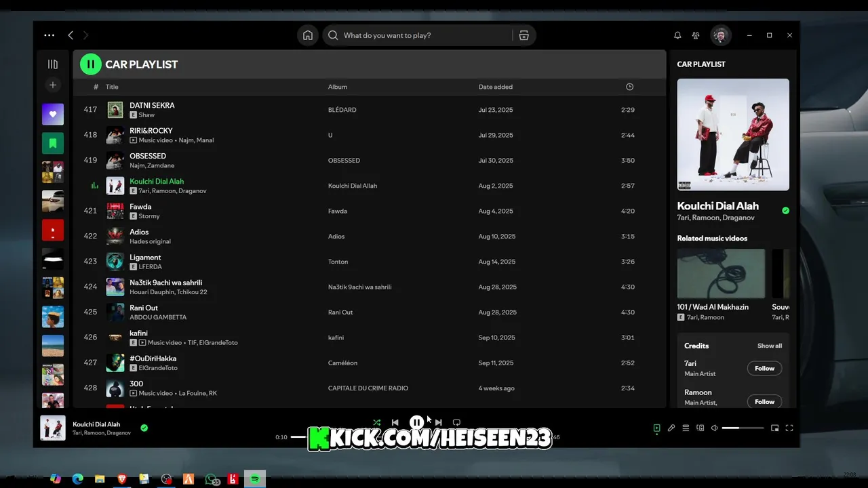
Task: Sort by the # column header
Action: 96,87
